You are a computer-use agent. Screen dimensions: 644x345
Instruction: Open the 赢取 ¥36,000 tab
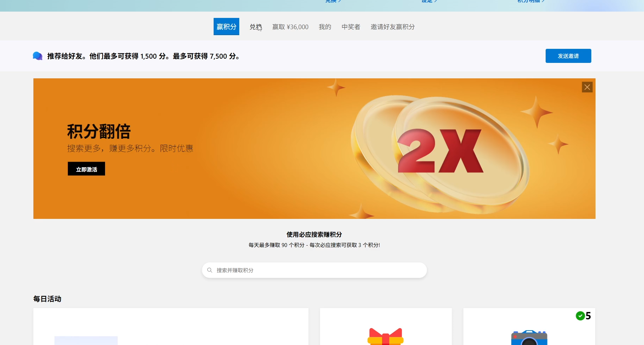290,27
